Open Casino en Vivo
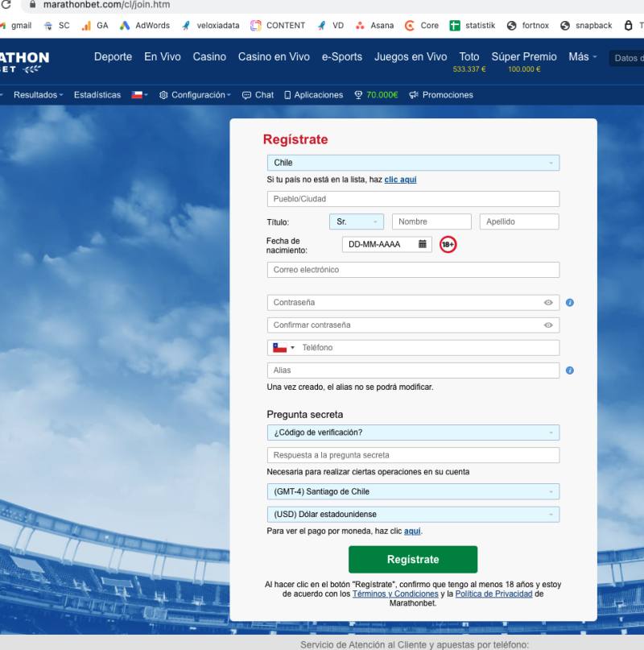 pyautogui.click(x=274, y=57)
